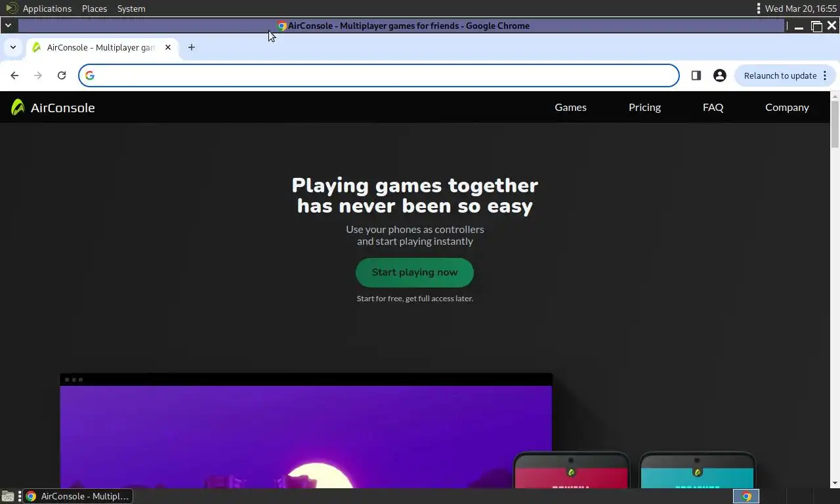Click the Start playing now button
Image resolution: width=840 pixels, height=504 pixels.
click(415, 272)
